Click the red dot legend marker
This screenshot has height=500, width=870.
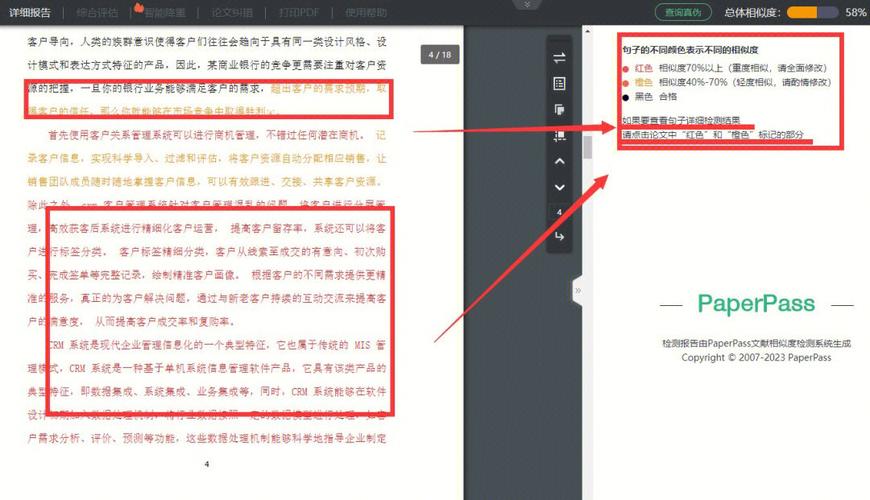pyautogui.click(x=626, y=69)
